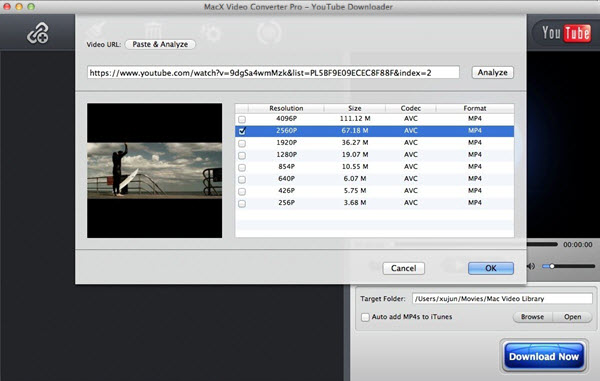Click Download Now

tap(544, 357)
